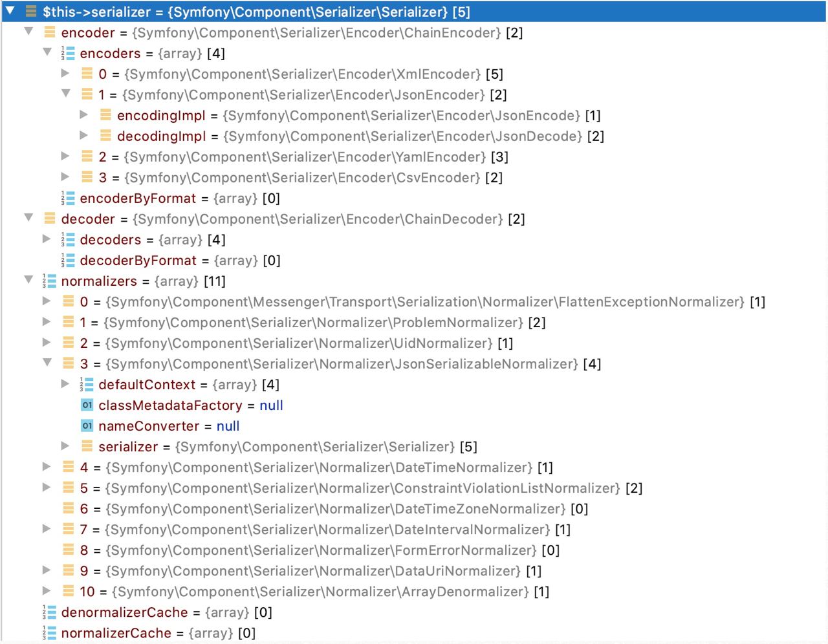Click the object icon of $this->serializer
Image resolution: width=828 pixels, height=644 pixels.
coord(31,11)
